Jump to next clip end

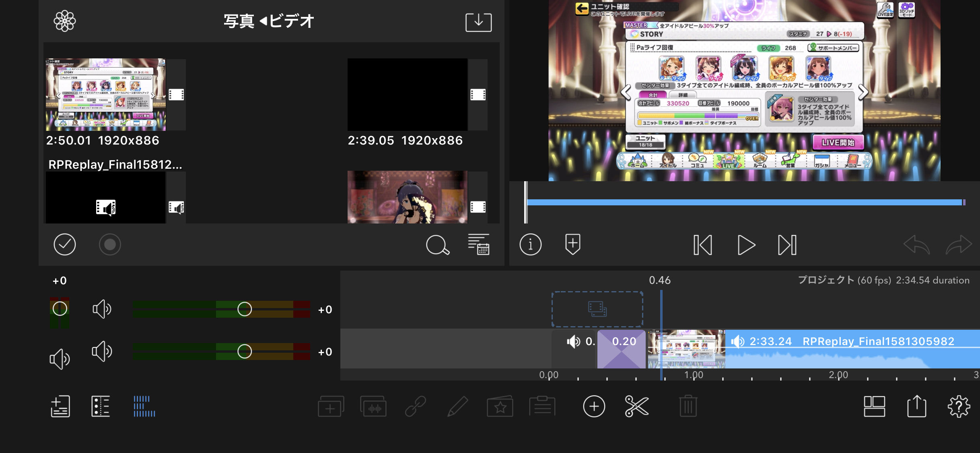(x=787, y=245)
